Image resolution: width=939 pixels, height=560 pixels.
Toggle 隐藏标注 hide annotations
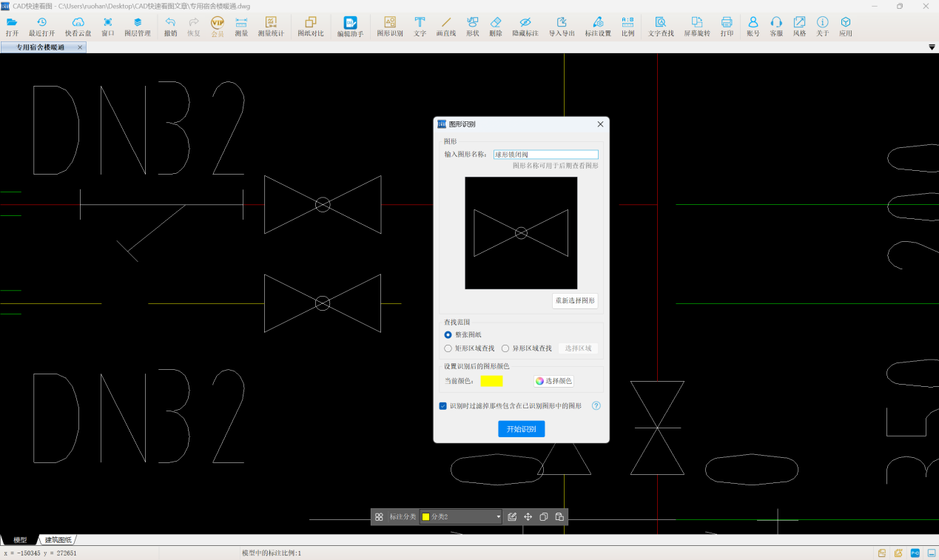pyautogui.click(x=525, y=27)
